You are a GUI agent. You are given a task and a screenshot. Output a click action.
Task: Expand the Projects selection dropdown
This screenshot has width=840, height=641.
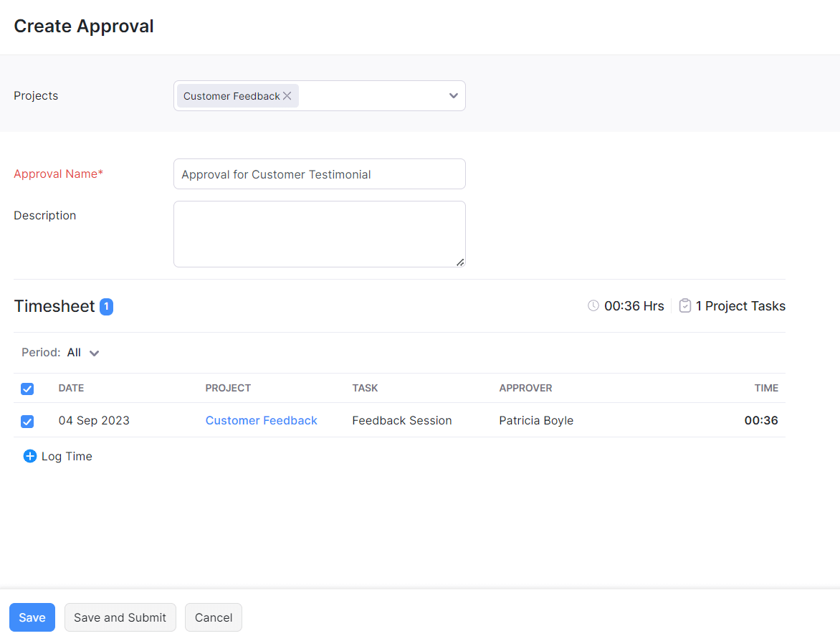click(x=453, y=95)
